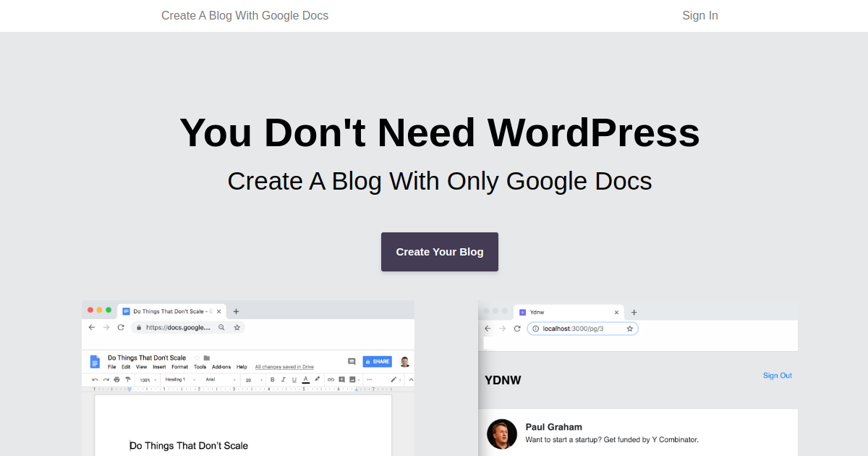
Task: Click All changes saved in Drive link
Action: (284, 367)
